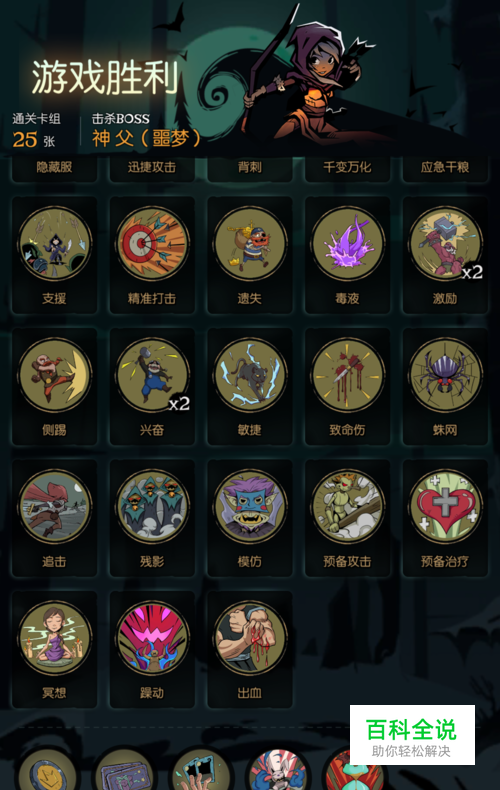
Task: Tap the 敏捷 panther card
Action: tap(250, 375)
